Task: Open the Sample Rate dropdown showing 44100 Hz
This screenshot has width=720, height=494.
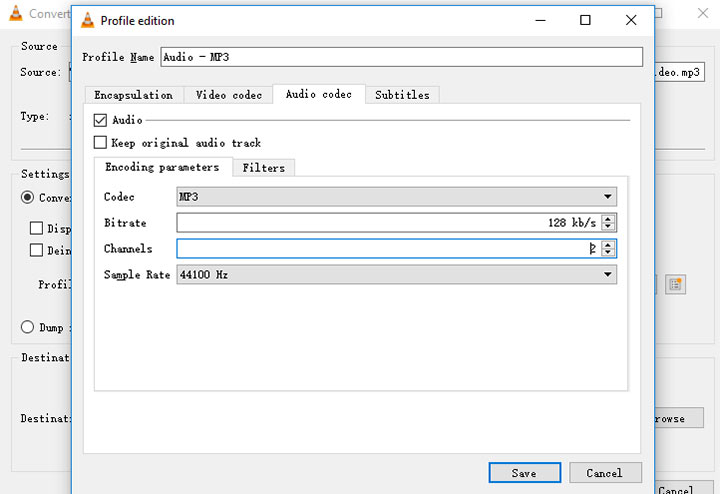Action: tap(397, 275)
